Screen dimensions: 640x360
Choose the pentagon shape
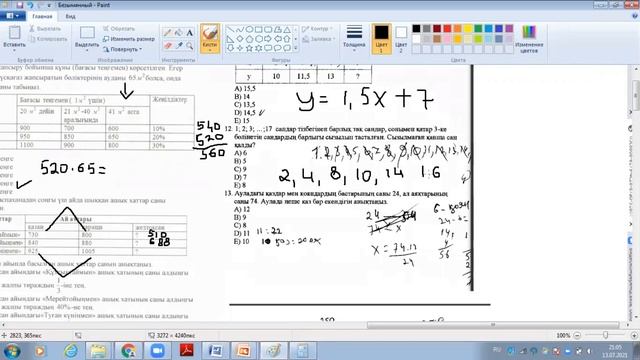249,39
